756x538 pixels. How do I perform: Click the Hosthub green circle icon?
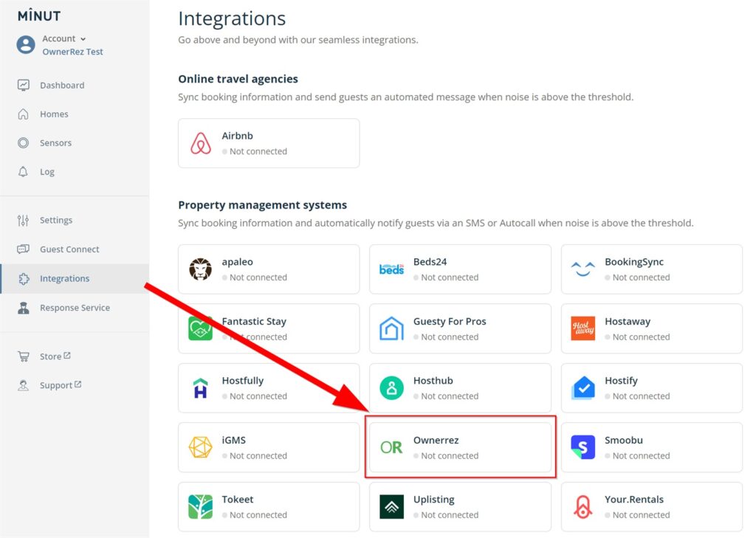[391, 388]
